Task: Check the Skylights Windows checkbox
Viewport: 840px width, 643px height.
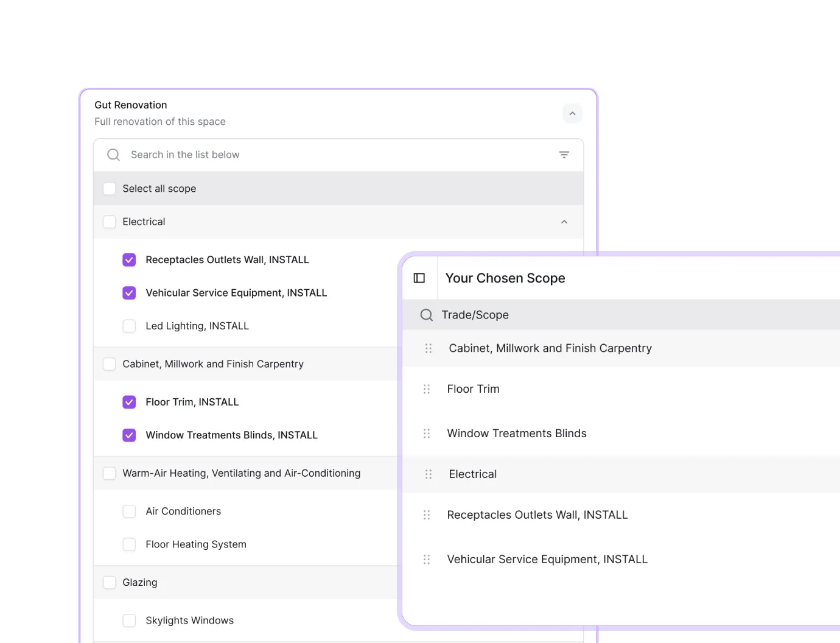Action: 129,620
